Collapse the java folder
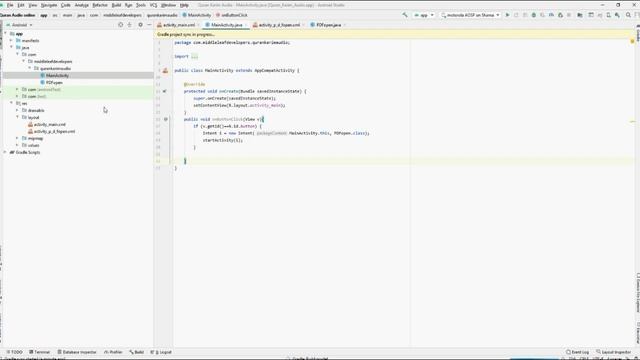The height and width of the screenshot is (360, 640). click(x=11, y=48)
